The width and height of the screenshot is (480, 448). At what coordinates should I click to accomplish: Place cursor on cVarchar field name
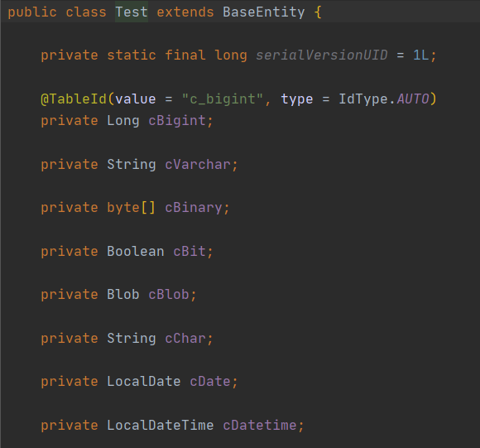198,165
